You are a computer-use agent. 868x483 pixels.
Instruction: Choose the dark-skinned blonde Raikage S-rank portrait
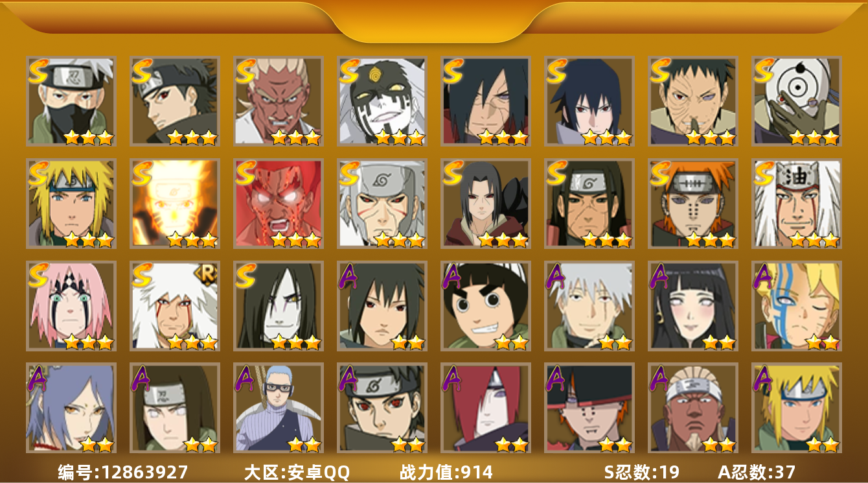[x=278, y=100]
